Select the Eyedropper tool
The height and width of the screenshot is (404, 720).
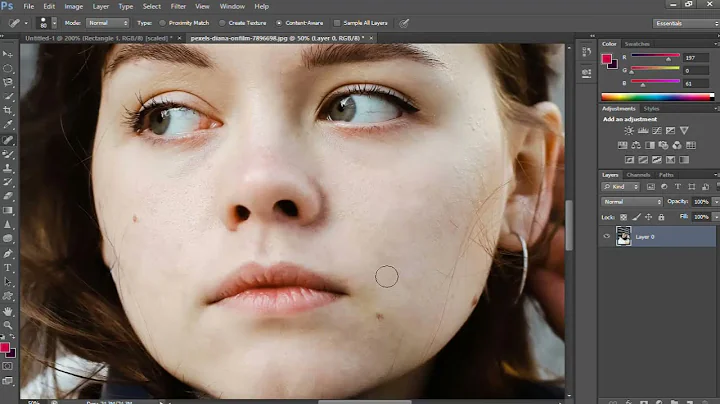[x=8, y=125]
